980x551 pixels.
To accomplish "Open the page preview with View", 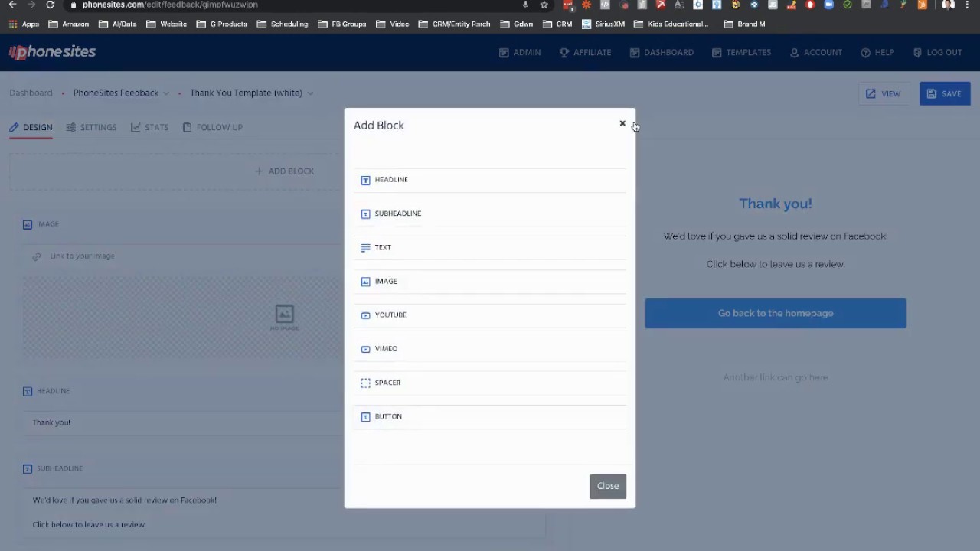I will (884, 93).
